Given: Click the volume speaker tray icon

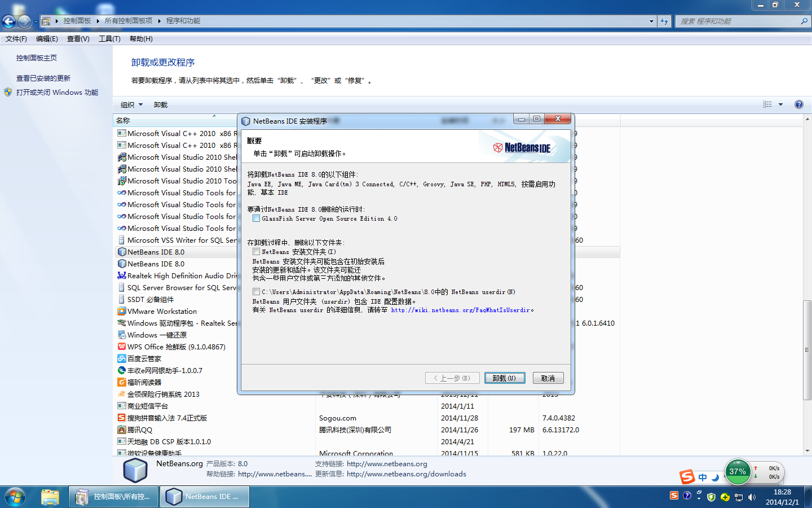Looking at the screenshot, I should coord(752,497).
